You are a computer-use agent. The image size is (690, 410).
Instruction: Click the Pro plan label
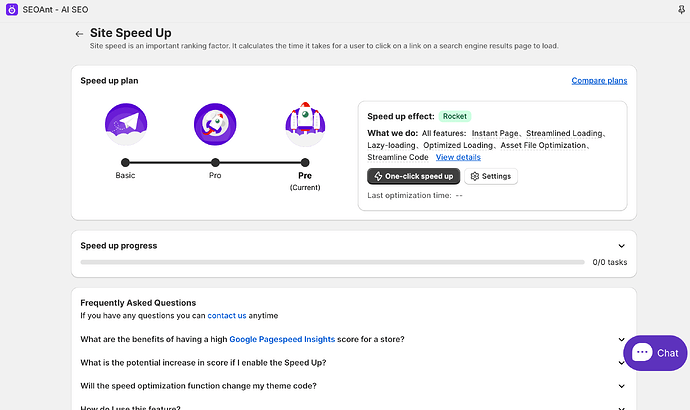[215, 175]
